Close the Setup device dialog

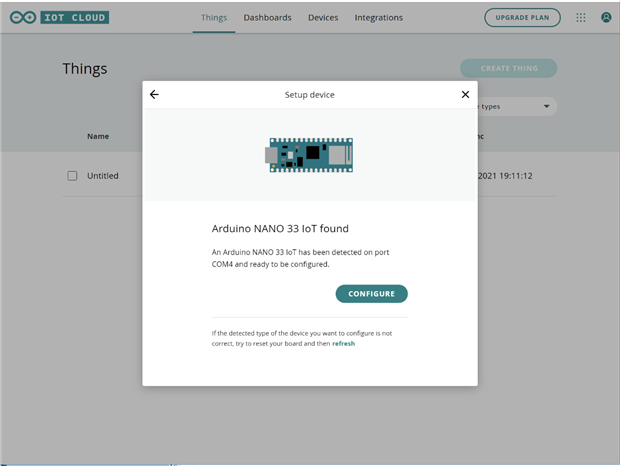(x=465, y=94)
